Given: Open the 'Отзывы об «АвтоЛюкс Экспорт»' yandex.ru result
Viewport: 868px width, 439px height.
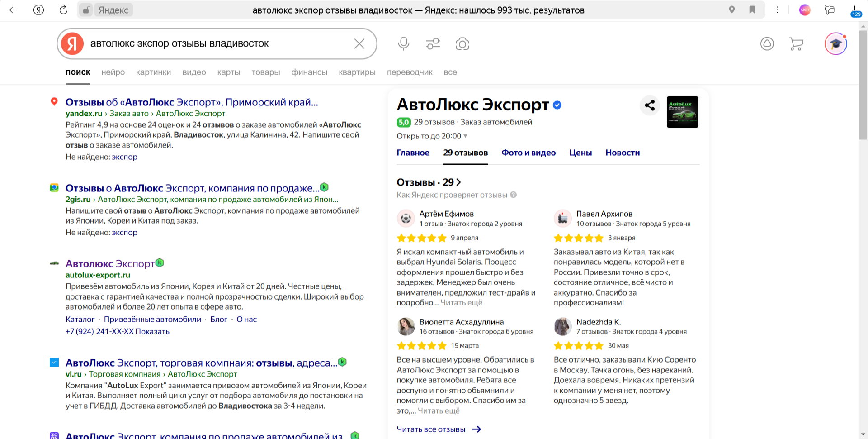Looking at the screenshot, I should tap(192, 102).
